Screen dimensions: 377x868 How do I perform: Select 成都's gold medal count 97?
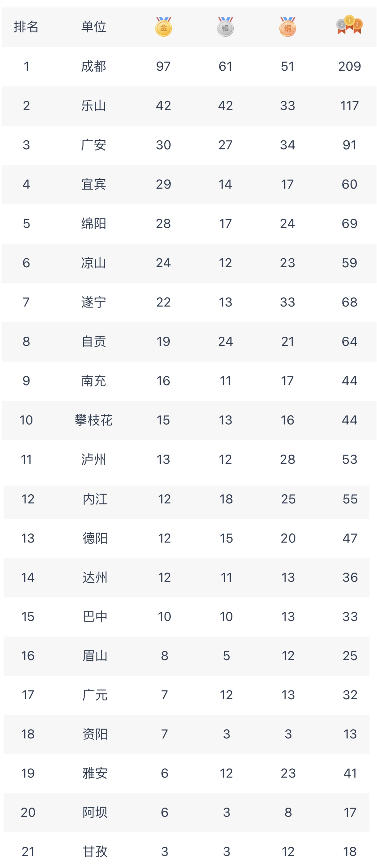pos(163,66)
